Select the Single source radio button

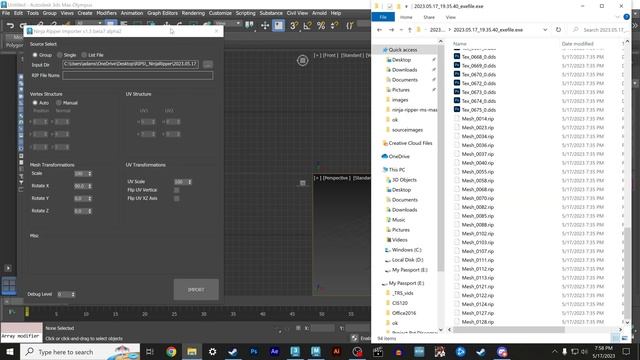[x=60, y=55]
